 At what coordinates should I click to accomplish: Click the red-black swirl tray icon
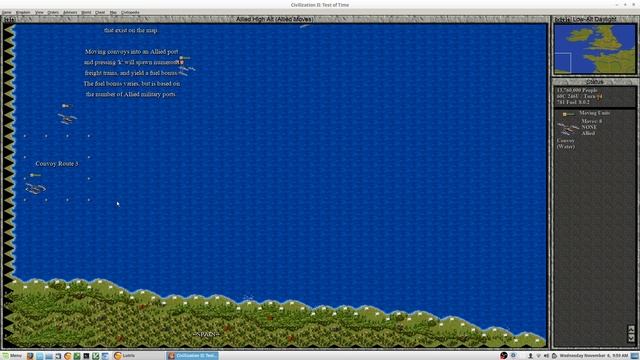504,356
